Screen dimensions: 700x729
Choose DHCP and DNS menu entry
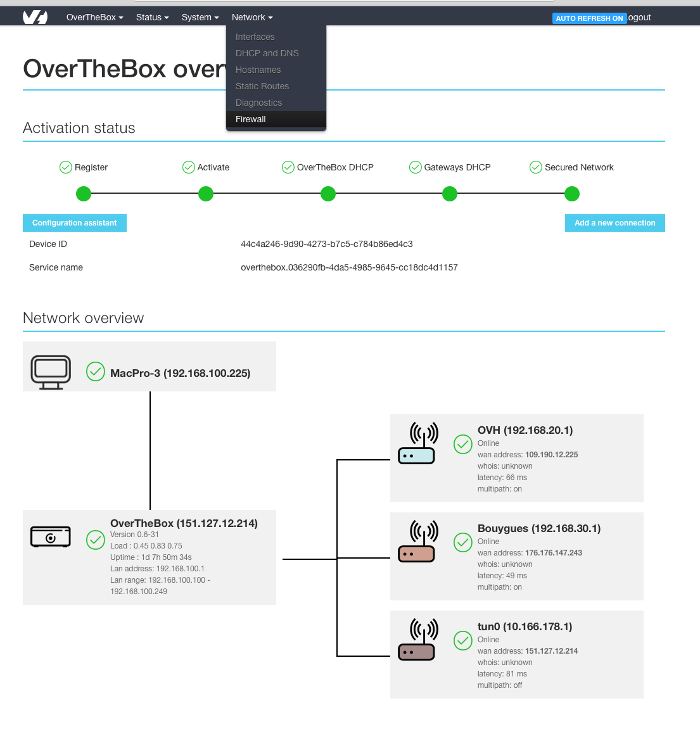coord(267,53)
